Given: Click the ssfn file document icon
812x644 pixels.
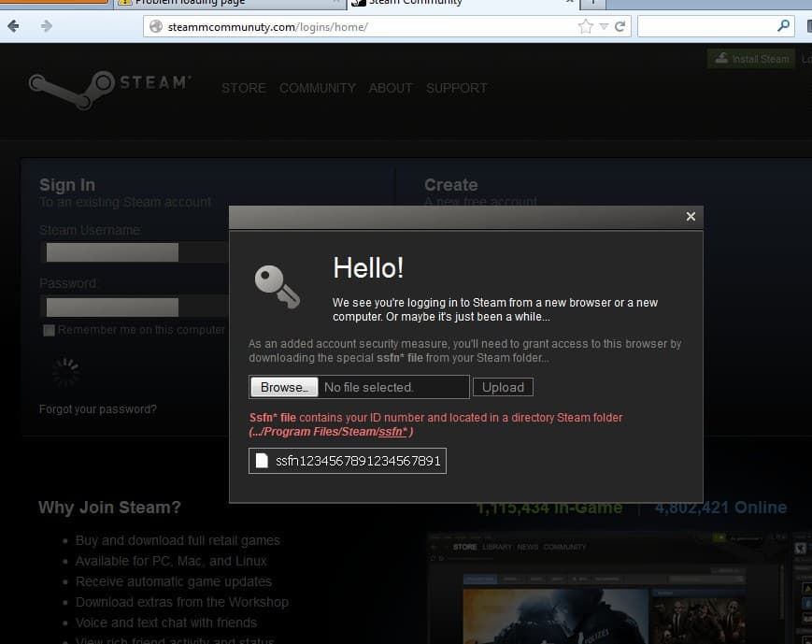Looking at the screenshot, I should point(262,461).
